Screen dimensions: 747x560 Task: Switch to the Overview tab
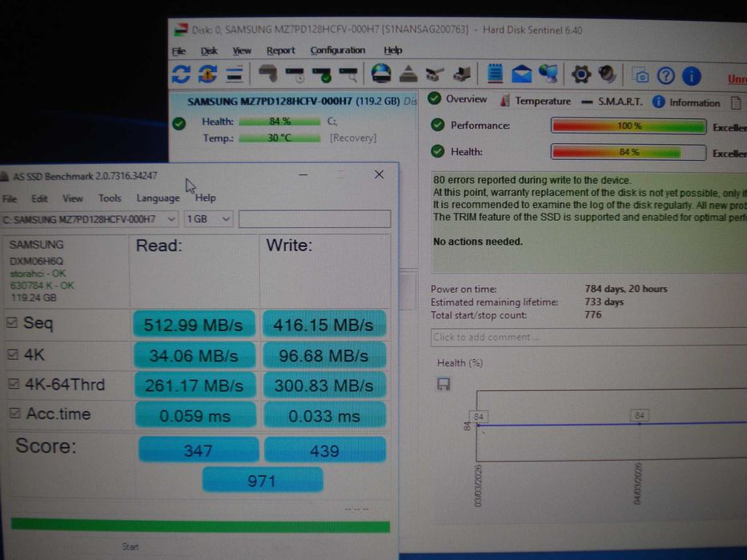[459, 99]
